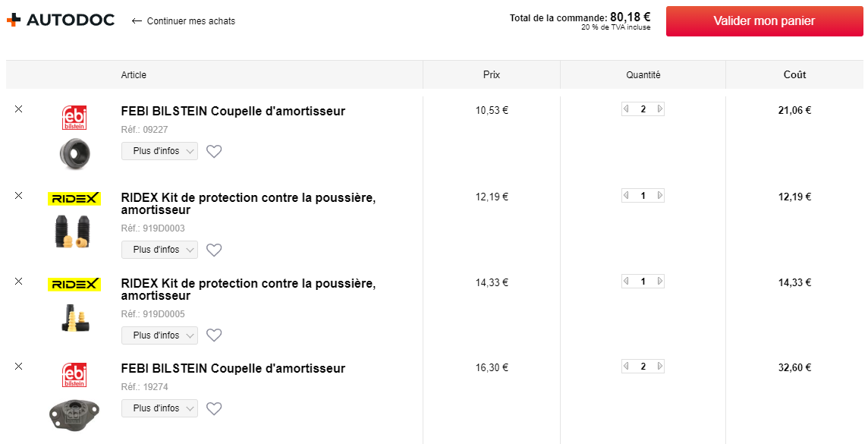Decrease quantity of FEBI BILSTEIN 19274
868x444 pixels.
click(626, 366)
